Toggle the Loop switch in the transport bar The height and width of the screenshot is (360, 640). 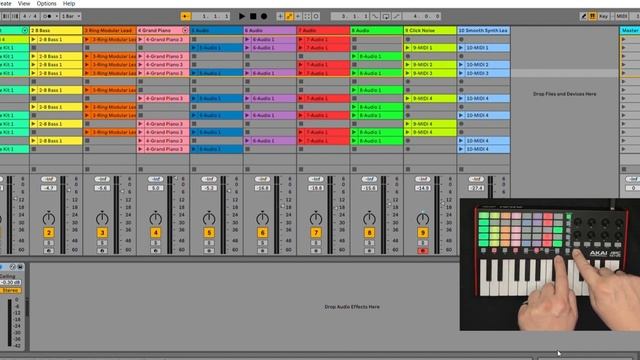click(386, 16)
